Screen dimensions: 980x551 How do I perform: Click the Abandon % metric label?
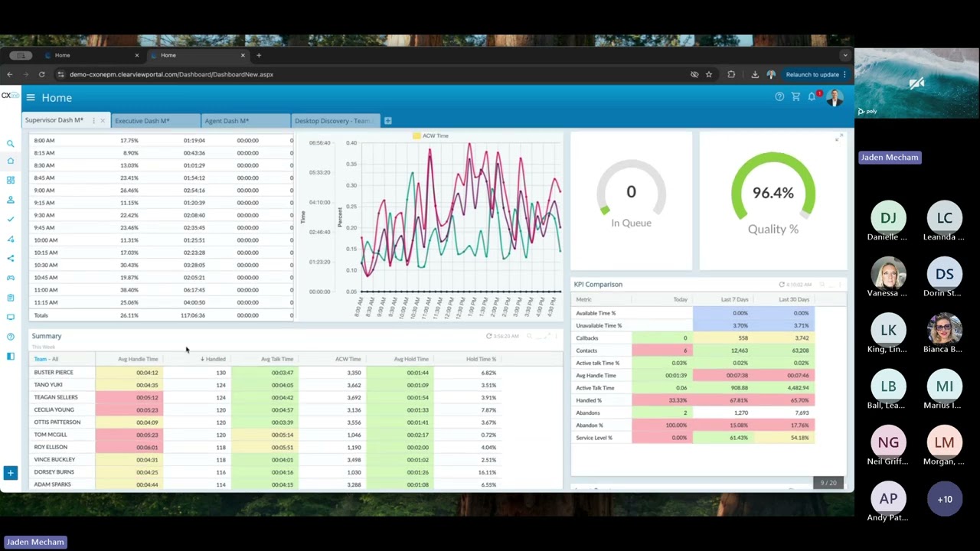590,425
